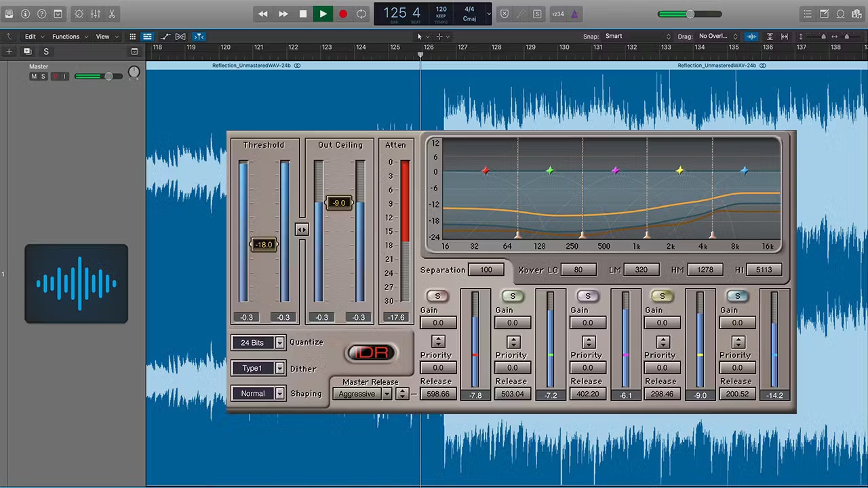Open the Tuner from the control bar

click(x=80, y=14)
